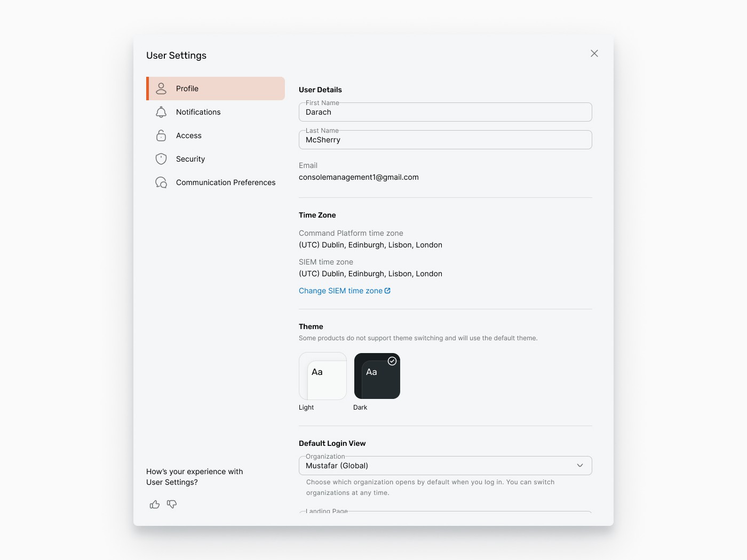Click the consolemanagement1@gmail.com email text
The height and width of the screenshot is (560, 747).
tap(359, 177)
